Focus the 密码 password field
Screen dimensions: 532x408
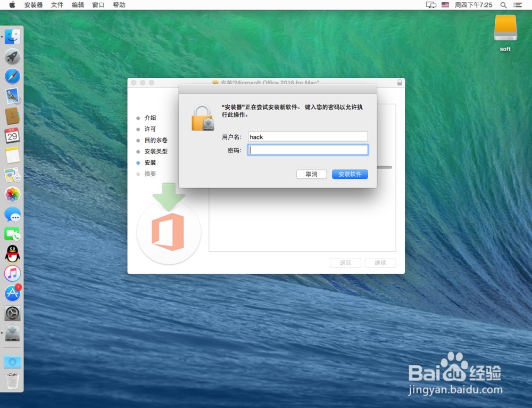[x=307, y=150]
